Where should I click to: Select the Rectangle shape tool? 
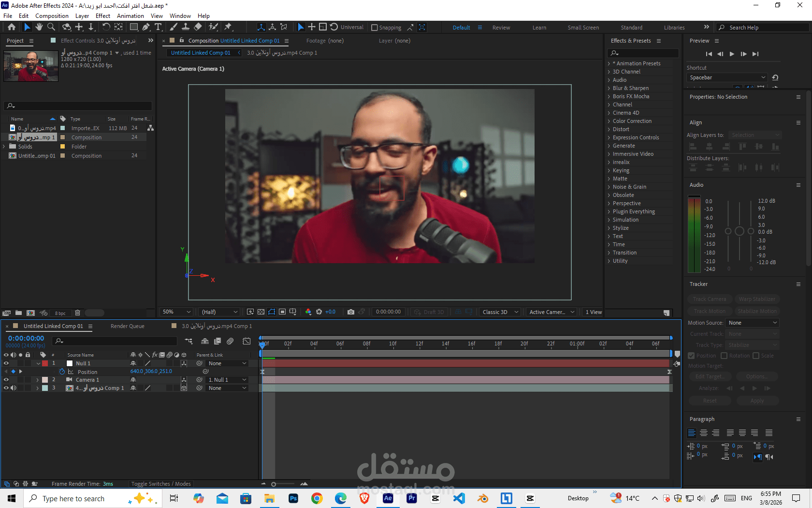[134, 27]
